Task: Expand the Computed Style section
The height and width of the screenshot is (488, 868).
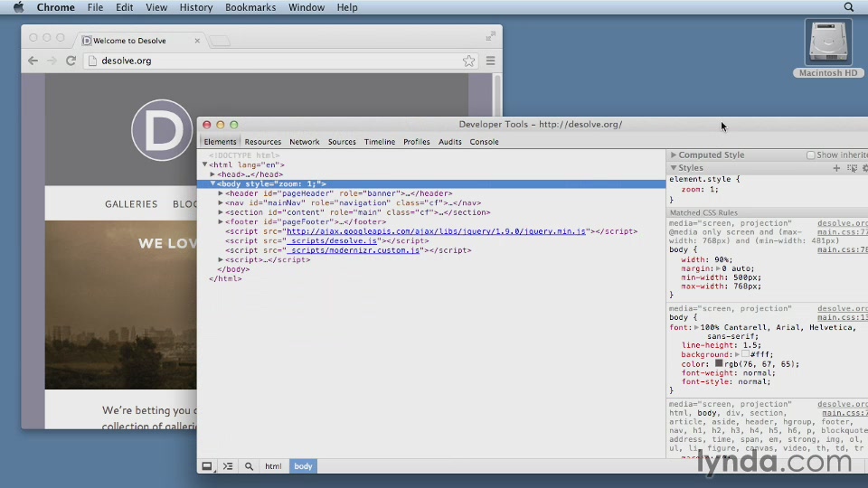Action: pyautogui.click(x=674, y=155)
